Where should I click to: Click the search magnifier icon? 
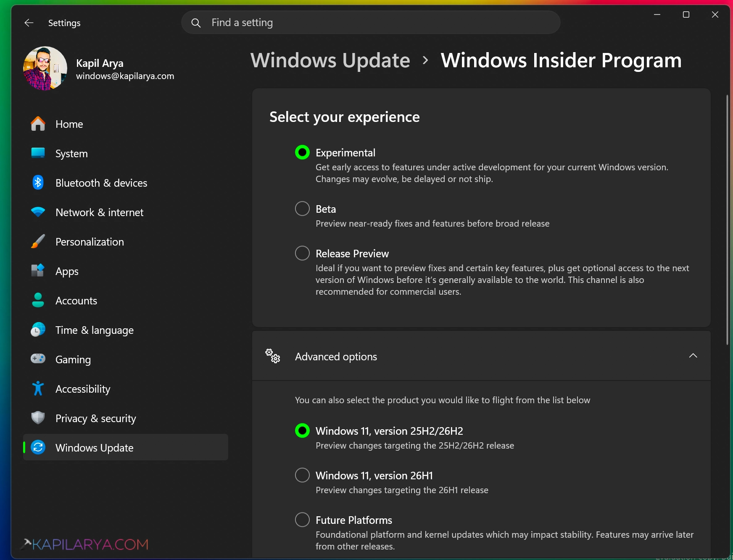point(196,23)
